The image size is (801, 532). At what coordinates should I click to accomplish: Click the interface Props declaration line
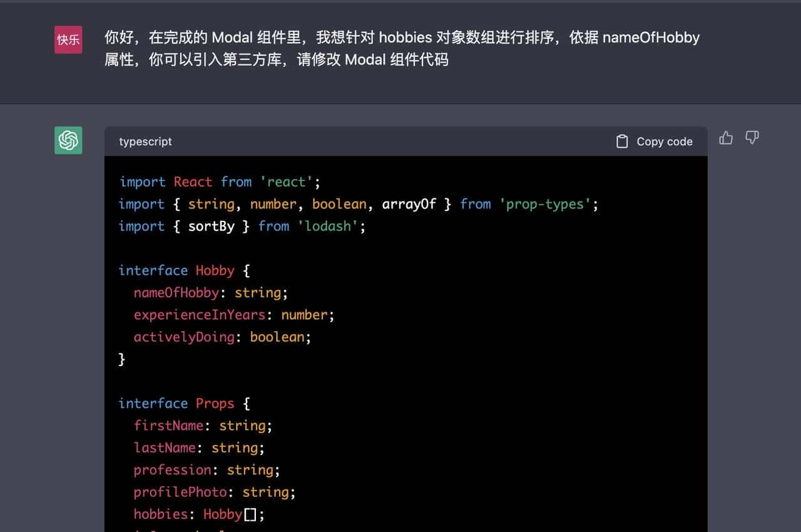pyautogui.click(x=181, y=403)
